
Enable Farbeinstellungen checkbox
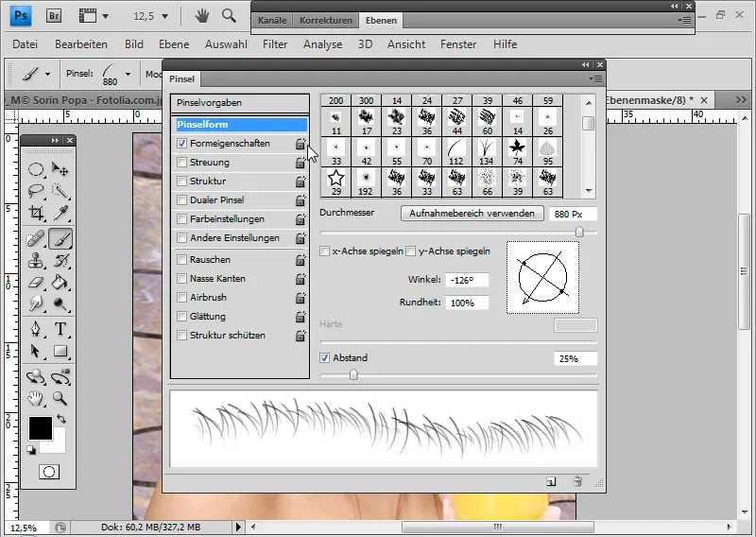[x=181, y=218]
